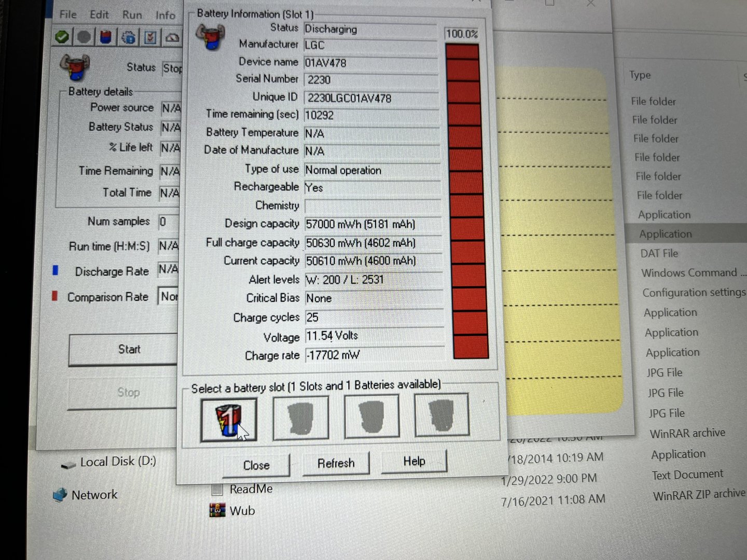Select the third grayed battery slot
The width and height of the screenshot is (747, 560).
[371, 416]
